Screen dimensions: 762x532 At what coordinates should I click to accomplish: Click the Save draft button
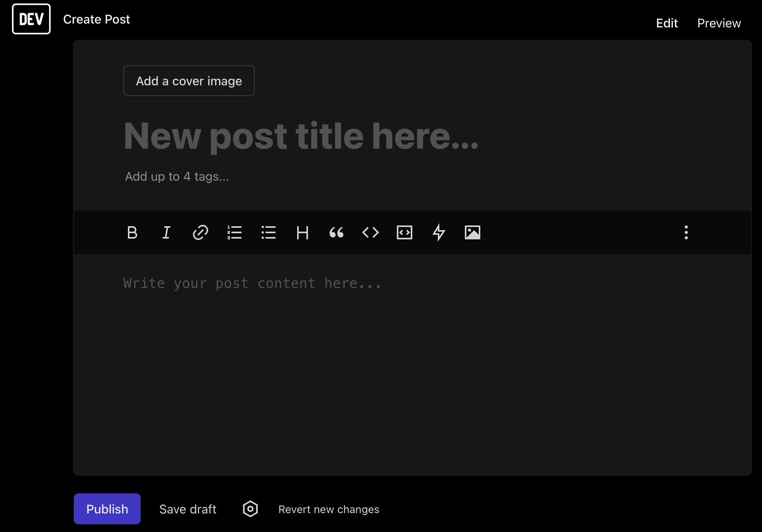pos(188,509)
